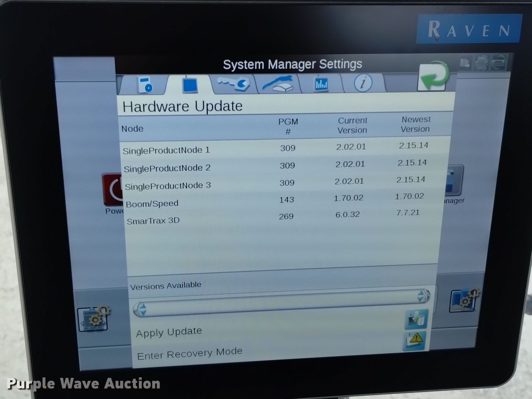The width and height of the screenshot is (532, 399).
Task: Select the Hardware Update node tab
Action: 190,85
